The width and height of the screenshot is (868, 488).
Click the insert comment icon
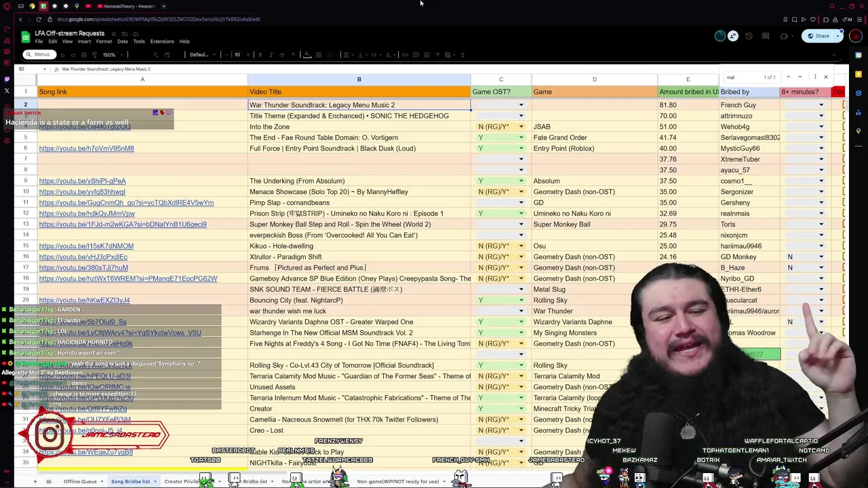416,55
